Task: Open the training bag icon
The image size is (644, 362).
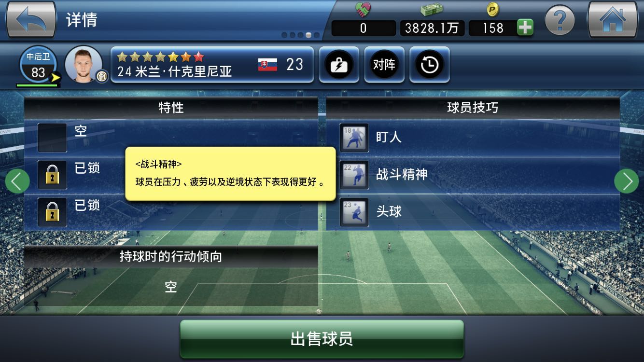Action: [x=338, y=65]
